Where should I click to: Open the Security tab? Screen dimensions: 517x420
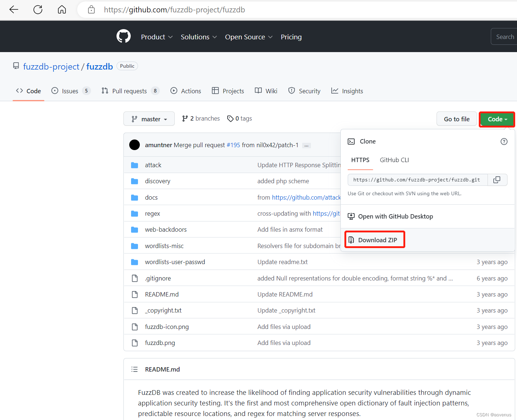[x=304, y=91]
